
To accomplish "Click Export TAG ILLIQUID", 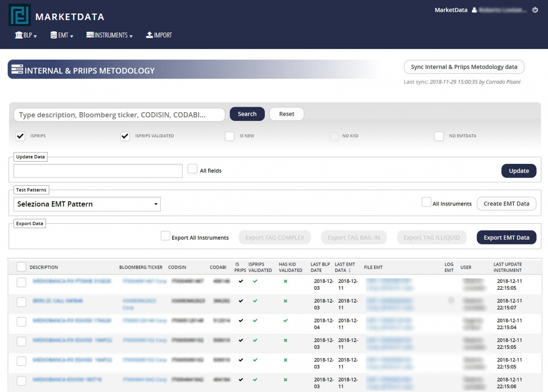I will click(x=432, y=237).
